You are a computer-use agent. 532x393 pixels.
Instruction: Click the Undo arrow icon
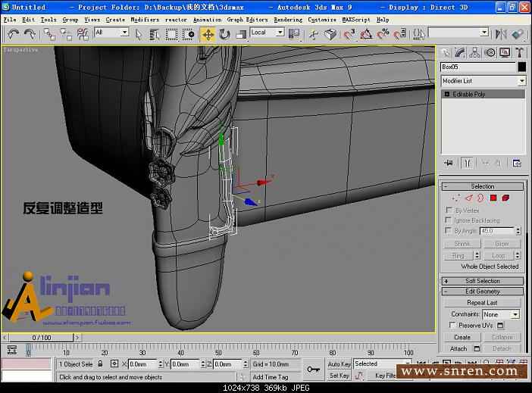point(13,34)
